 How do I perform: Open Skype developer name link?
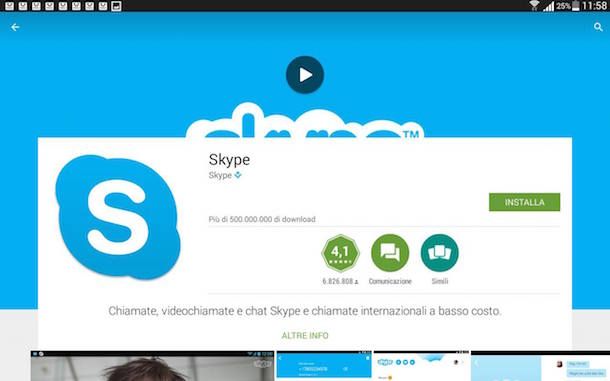[220, 175]
